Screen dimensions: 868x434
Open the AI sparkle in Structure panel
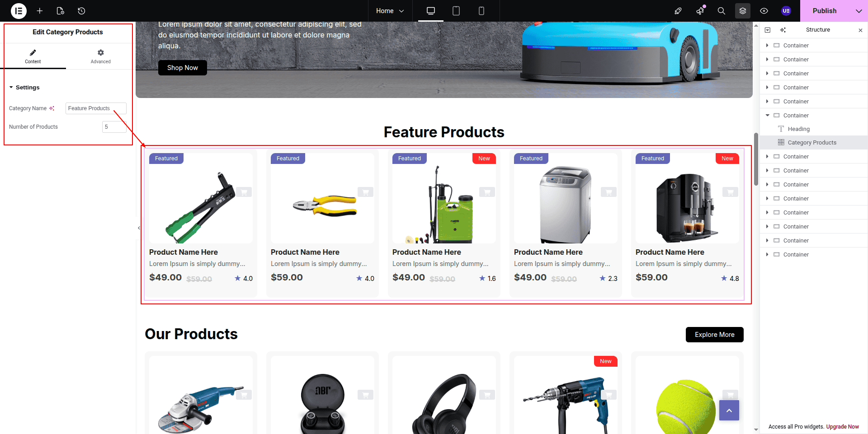tap(783, 30)
